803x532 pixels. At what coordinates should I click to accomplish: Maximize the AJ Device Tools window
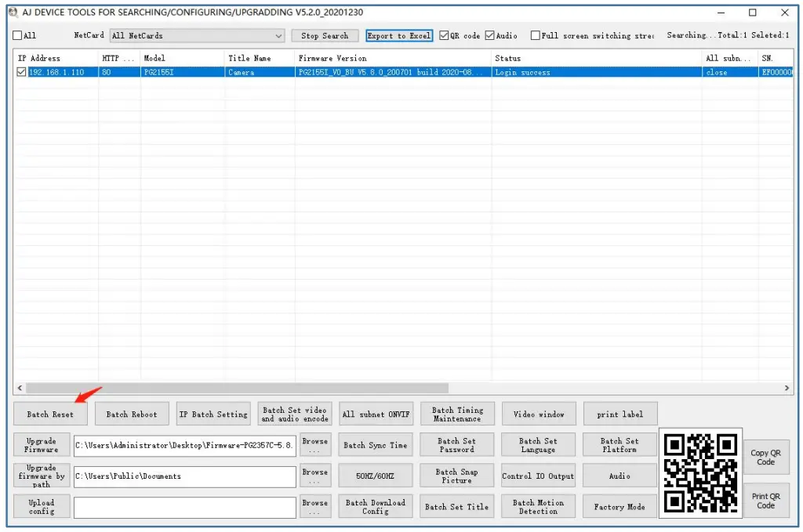[x=753, y=13]
